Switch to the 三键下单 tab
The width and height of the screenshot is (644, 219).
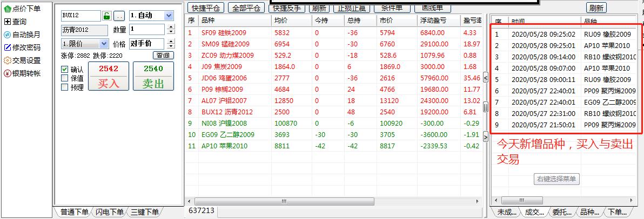coord(144,212)
